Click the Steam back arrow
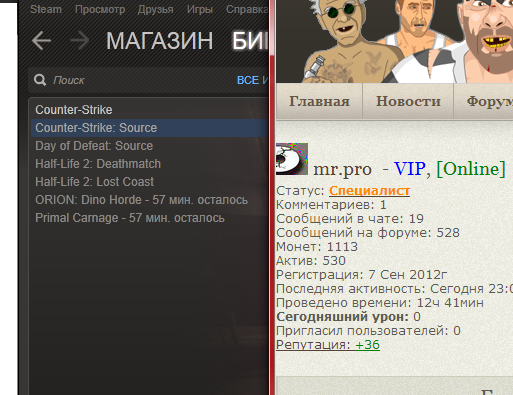This screenshot has width=513, height=395. (x=41, y=40)
